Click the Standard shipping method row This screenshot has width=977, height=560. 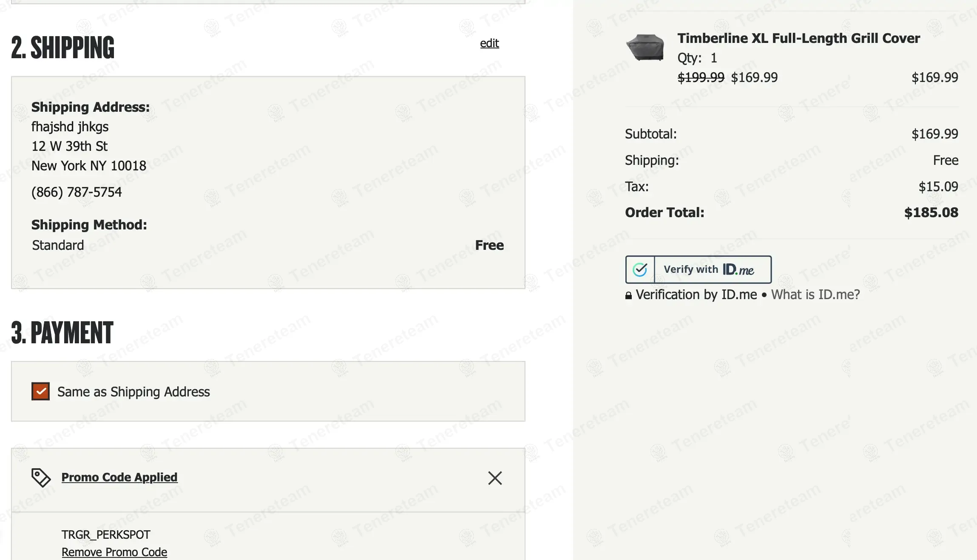click(58, 245)
